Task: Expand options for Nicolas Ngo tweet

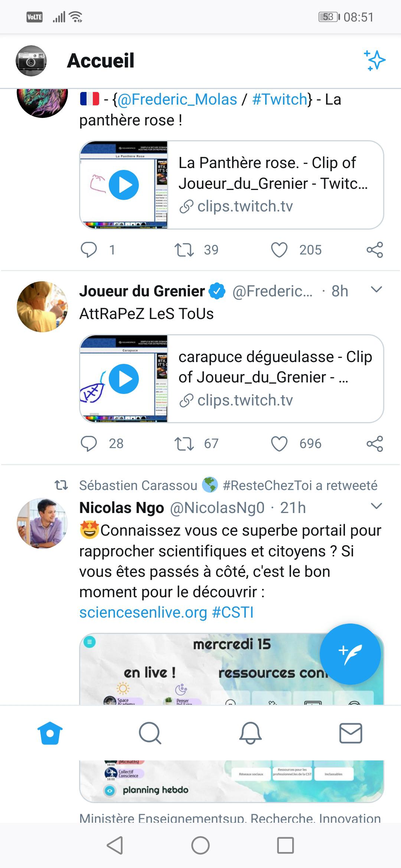Action: (x=376, y=506)
